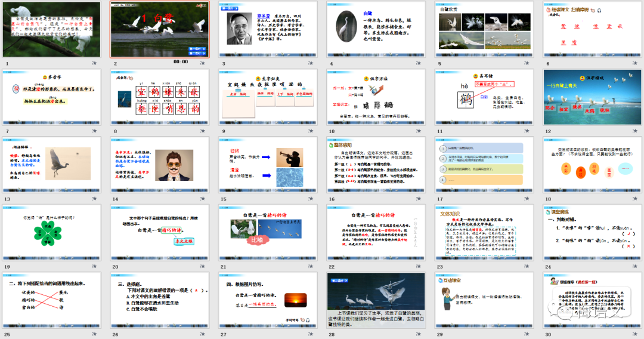Click the animation star icon under slide 28

pos(419,334)
